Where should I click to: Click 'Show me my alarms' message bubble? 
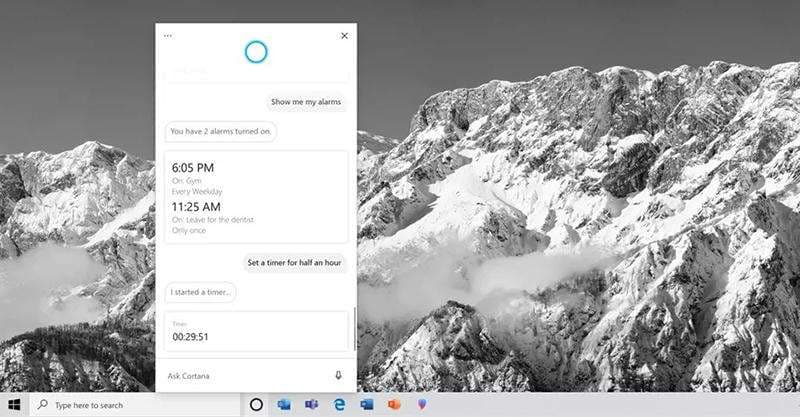pyautogui.click(x=307, y=102)
